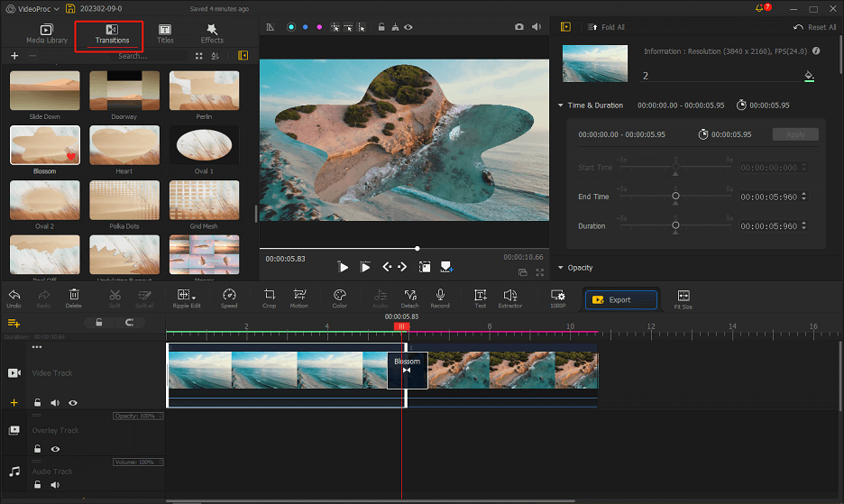This screenshot has height=504, width=844.
Task: Click the End Time stepper arrows
Action: pos(803,197)
